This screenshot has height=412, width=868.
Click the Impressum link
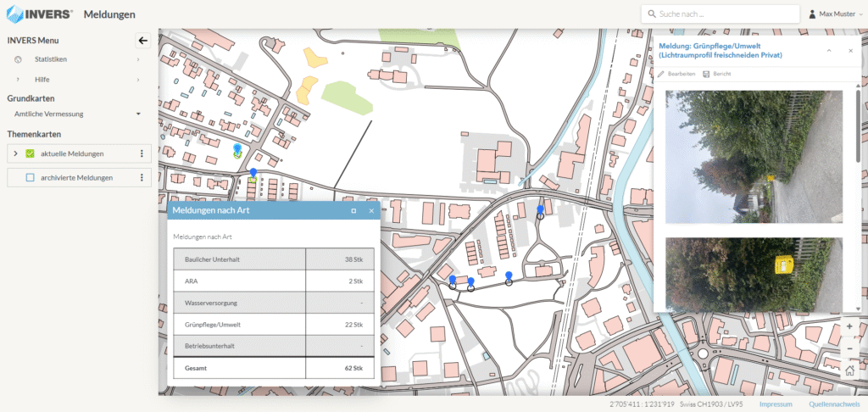coord(776,404)
